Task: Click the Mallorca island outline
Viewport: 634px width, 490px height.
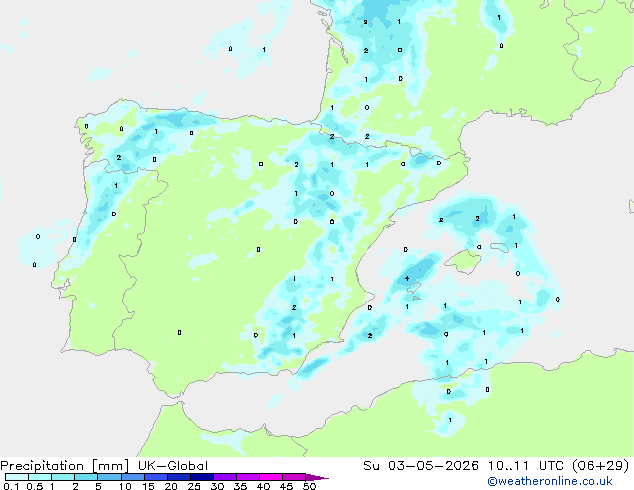Action: (x=463, y=261)
